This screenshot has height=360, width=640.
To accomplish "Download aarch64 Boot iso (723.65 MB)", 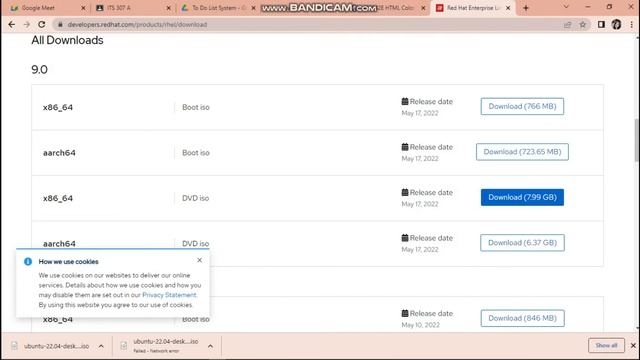I will pos(522,152).
